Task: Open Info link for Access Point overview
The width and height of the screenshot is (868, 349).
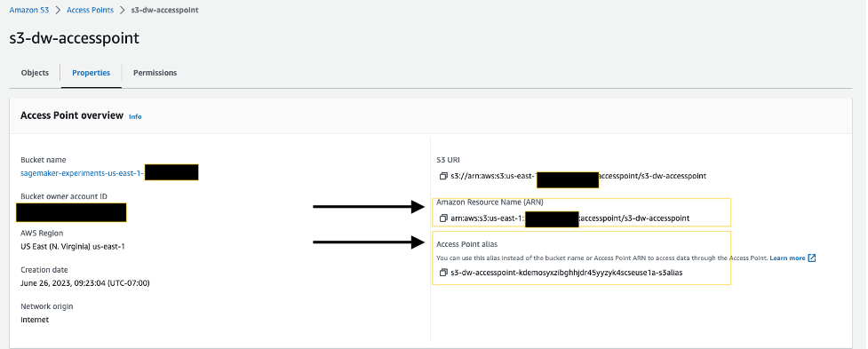Action: 135,116
